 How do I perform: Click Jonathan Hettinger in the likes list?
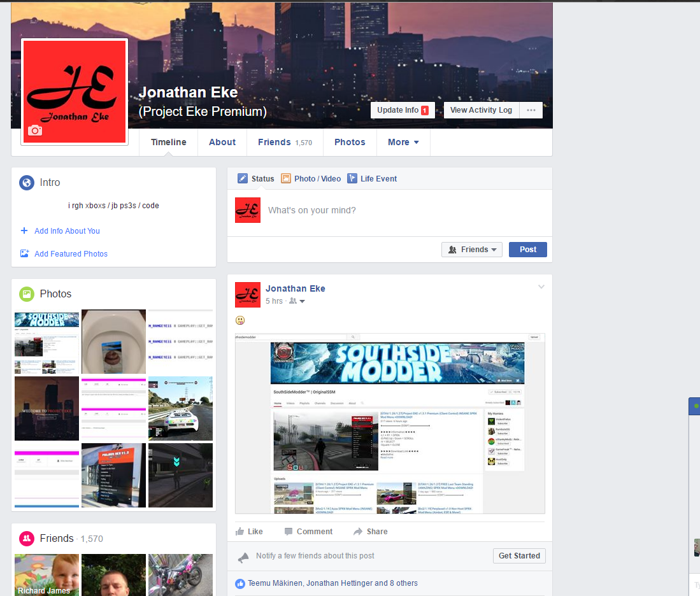tap(339, 583)
